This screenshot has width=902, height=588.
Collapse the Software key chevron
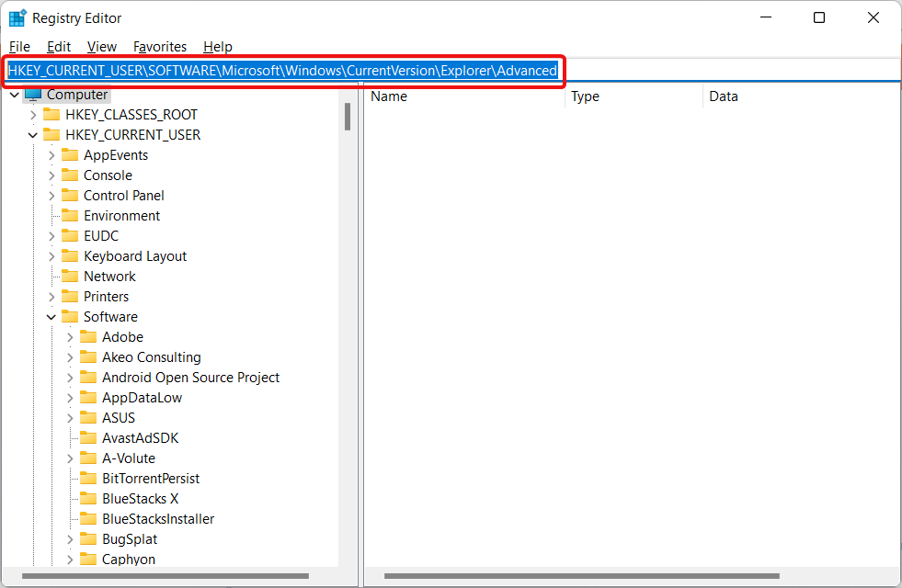click(x=51, y=317)
